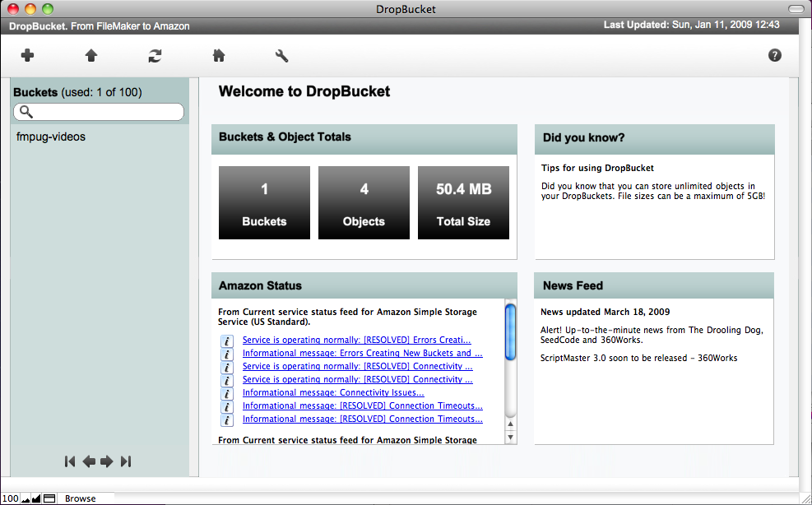Click the toolbar toggle pill in title bar

pyautogui.click(x=796, y=9)
